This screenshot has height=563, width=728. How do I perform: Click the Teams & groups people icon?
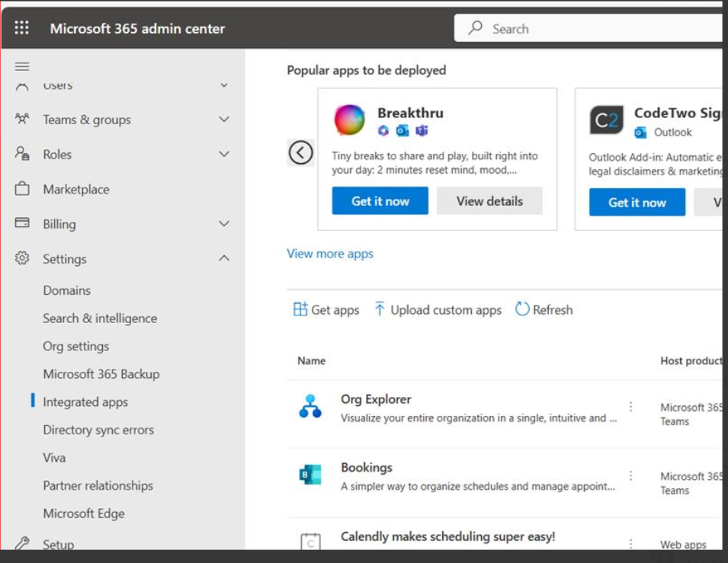point(22,119)
